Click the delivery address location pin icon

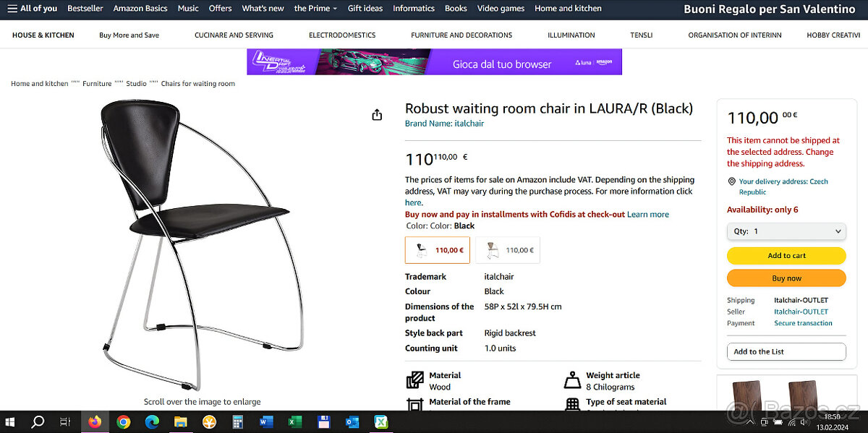coord(732,181)
